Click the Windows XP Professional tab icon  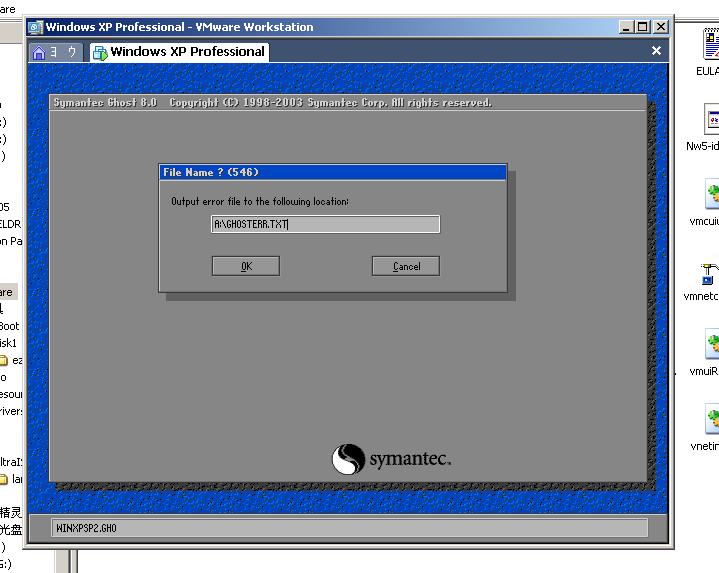100,53
